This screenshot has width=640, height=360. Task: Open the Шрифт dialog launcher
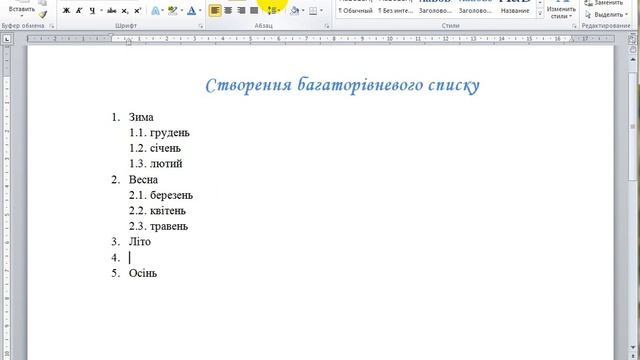tap(201, 26)
